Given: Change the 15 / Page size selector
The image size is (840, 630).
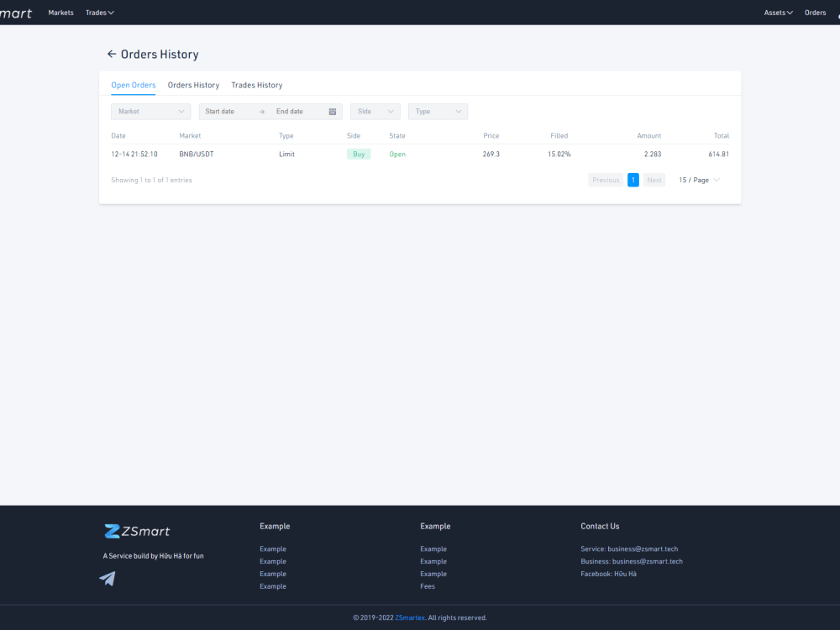Looking at the screenshot, I should (x=699, y=180).
